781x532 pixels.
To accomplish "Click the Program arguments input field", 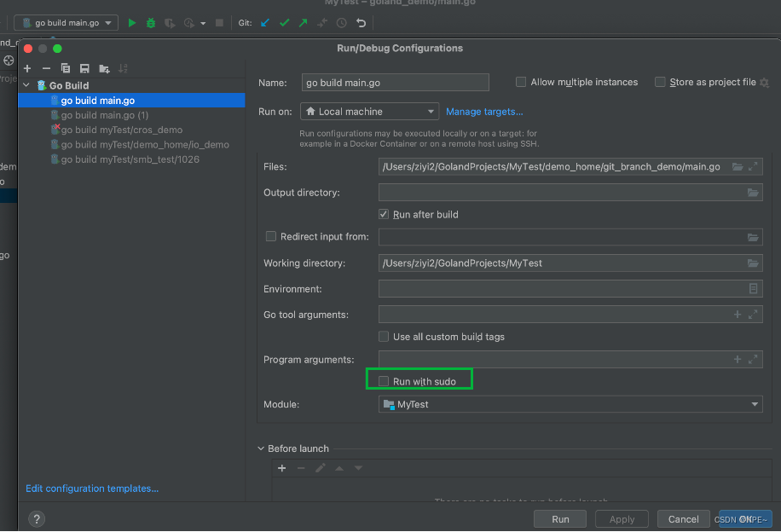I will [x=554, y=360].
